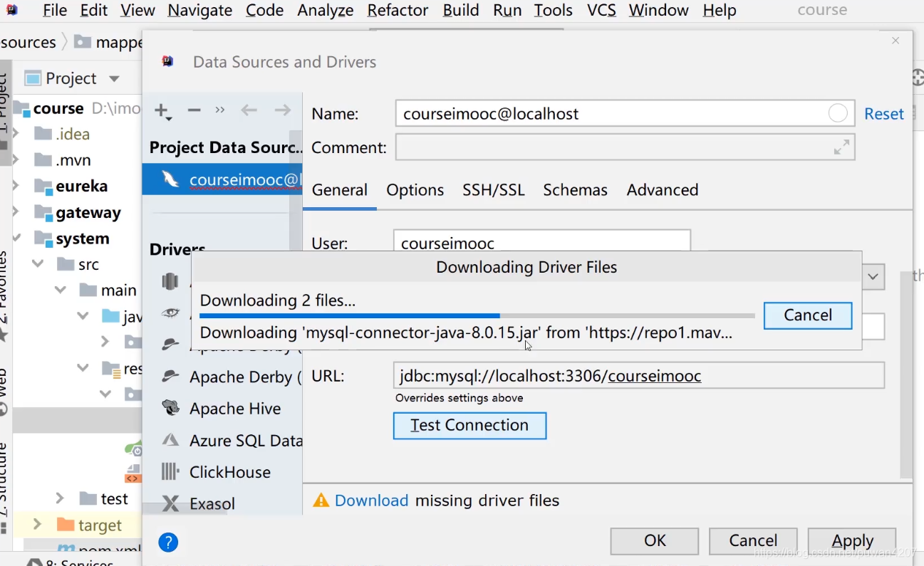Click the expand icon in Comment field
This screenshot has width=924, height=566.
tap(841, 147)
